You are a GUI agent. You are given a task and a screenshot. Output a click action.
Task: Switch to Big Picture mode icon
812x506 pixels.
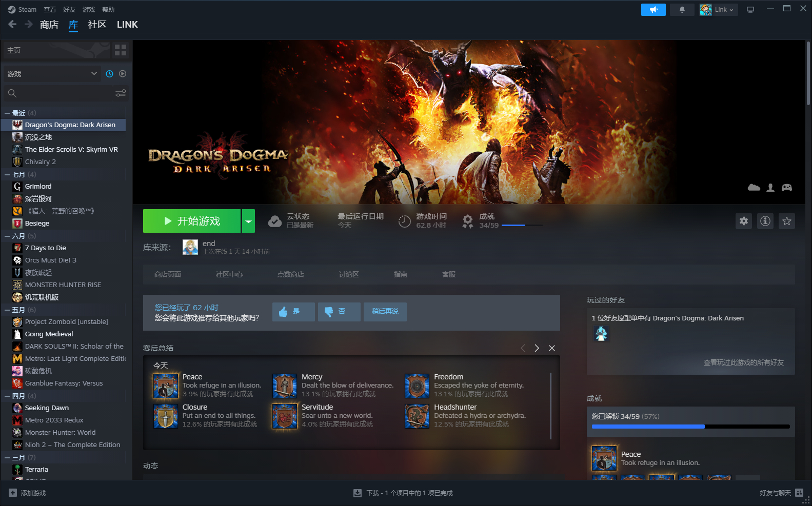point(750,10)
